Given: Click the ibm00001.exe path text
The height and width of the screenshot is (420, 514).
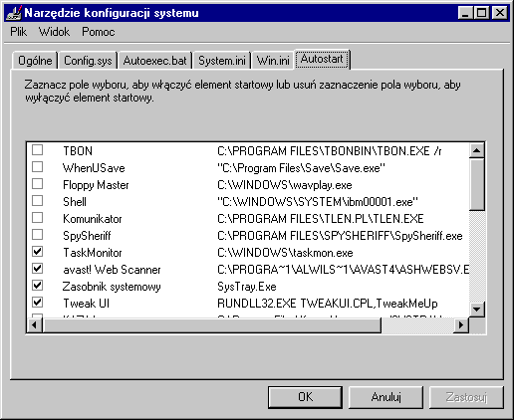Looking at the screenshot, I should tap(318, 202).
